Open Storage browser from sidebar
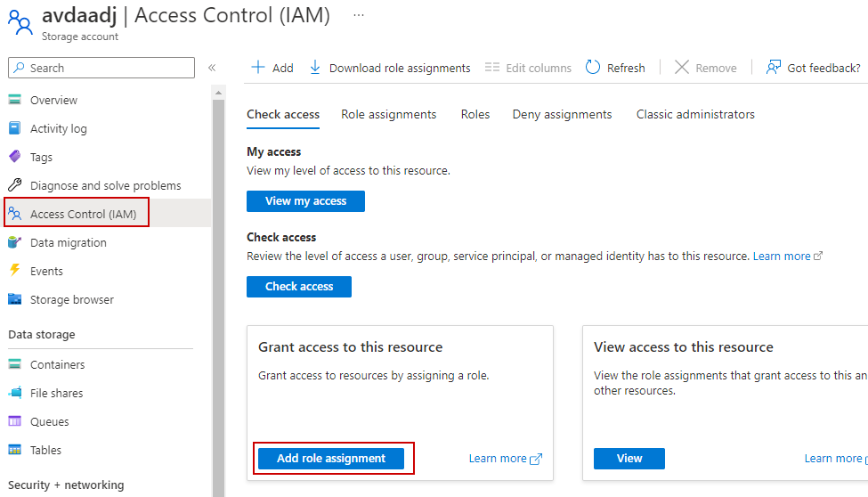 [71, 300]
